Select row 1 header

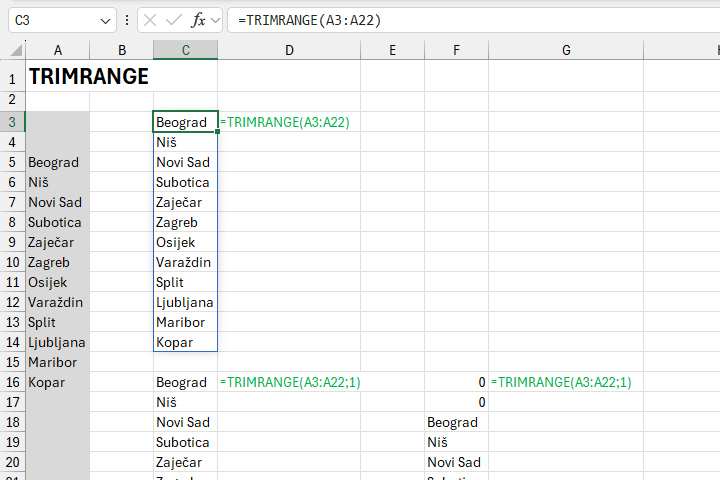point(12,77)
